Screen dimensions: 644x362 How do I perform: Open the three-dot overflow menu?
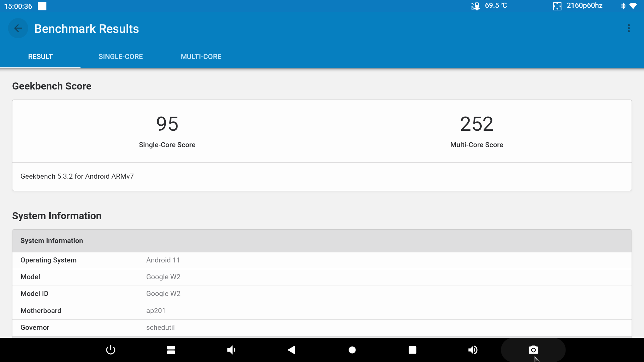pos(629,28)
